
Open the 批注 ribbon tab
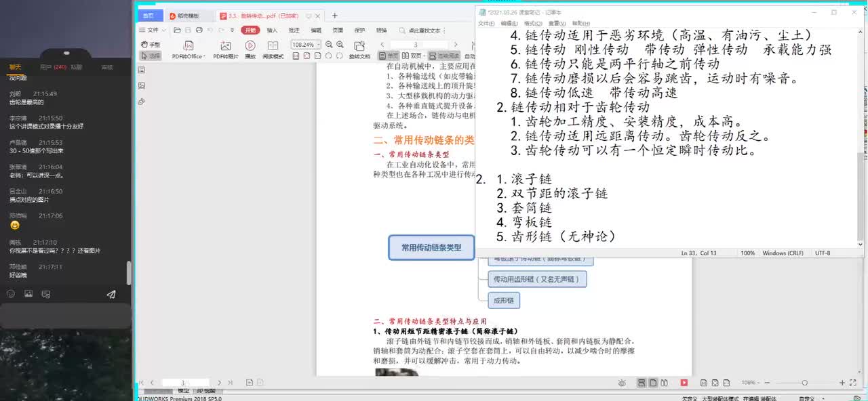click(x=294, y=30)
